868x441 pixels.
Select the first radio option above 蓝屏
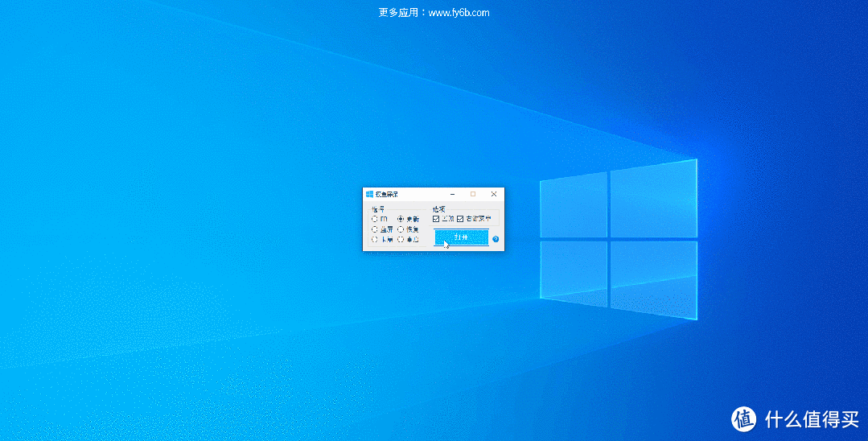[375, 219]
